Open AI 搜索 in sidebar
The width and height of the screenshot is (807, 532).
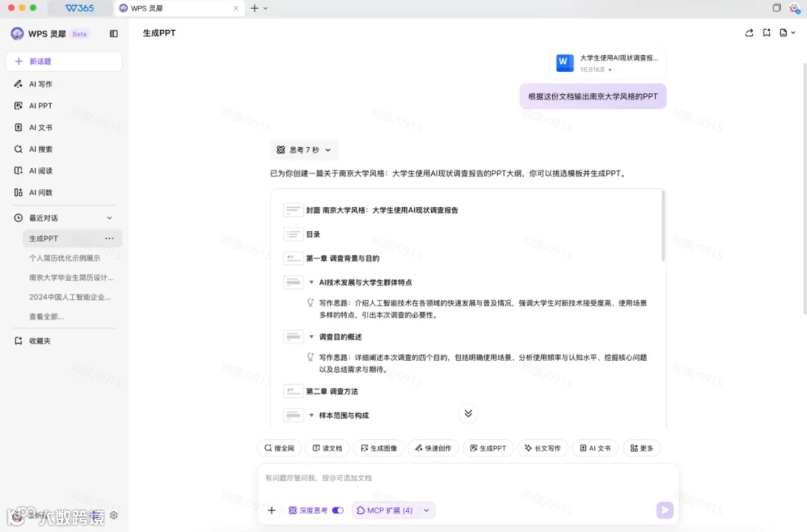(x=40, y=149)
